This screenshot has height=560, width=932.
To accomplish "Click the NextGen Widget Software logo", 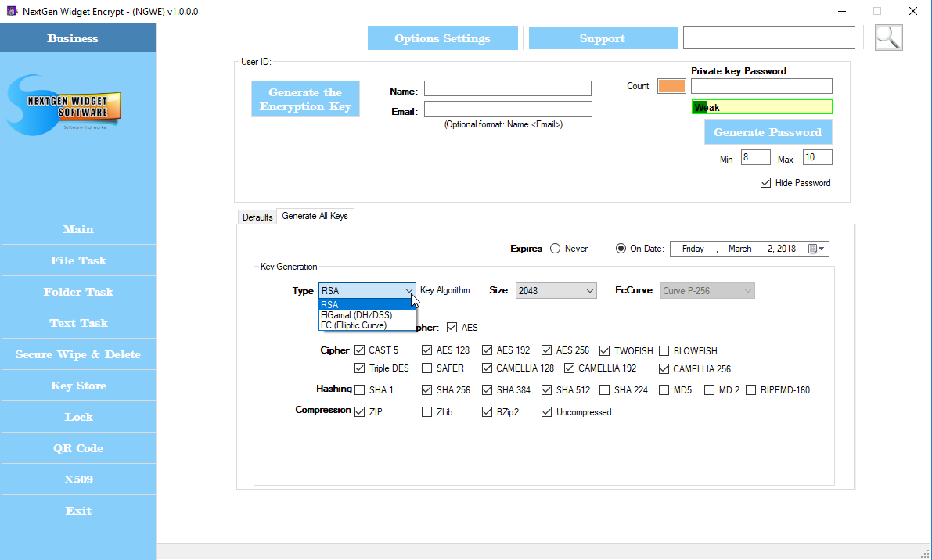I will tap(65, 105).
